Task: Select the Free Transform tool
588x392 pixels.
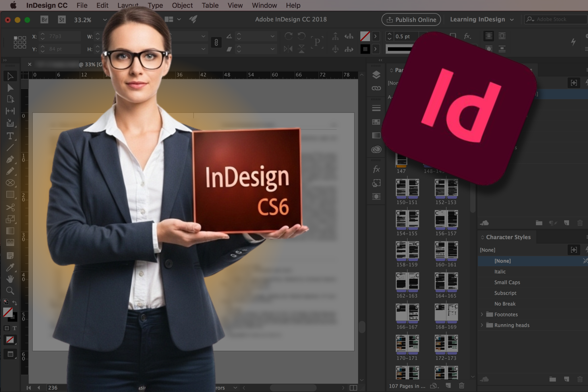Action: 10,219
